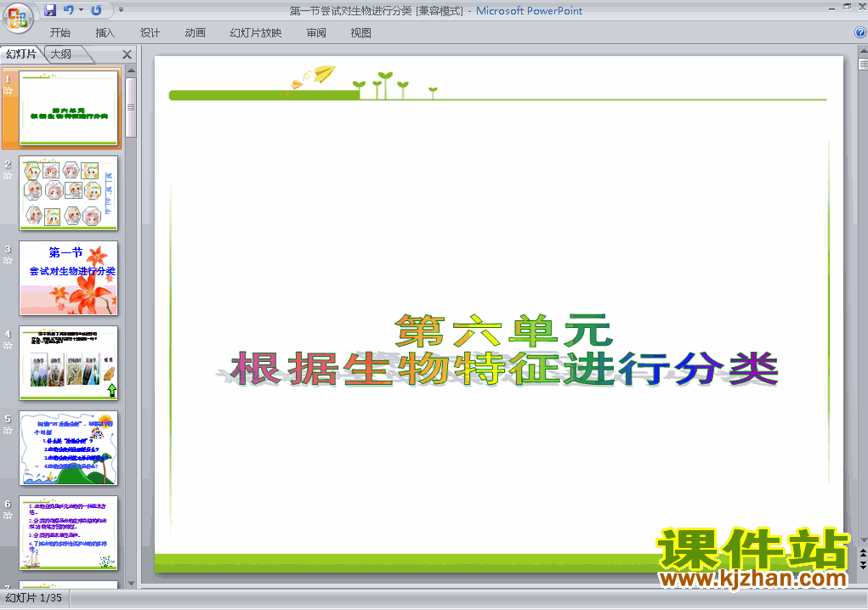Grab the thumbnail pane scrollbar handle
Screen dimensions: 868x610
point(131,107)
